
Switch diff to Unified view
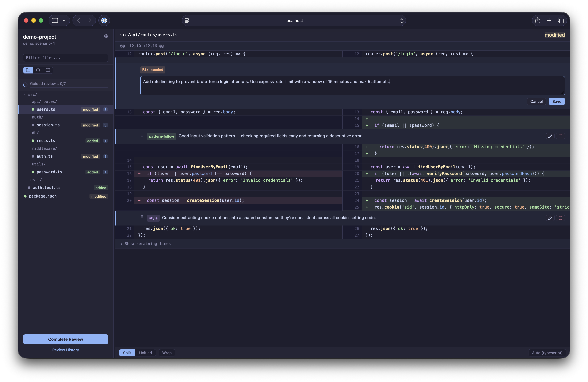point(145,353)
